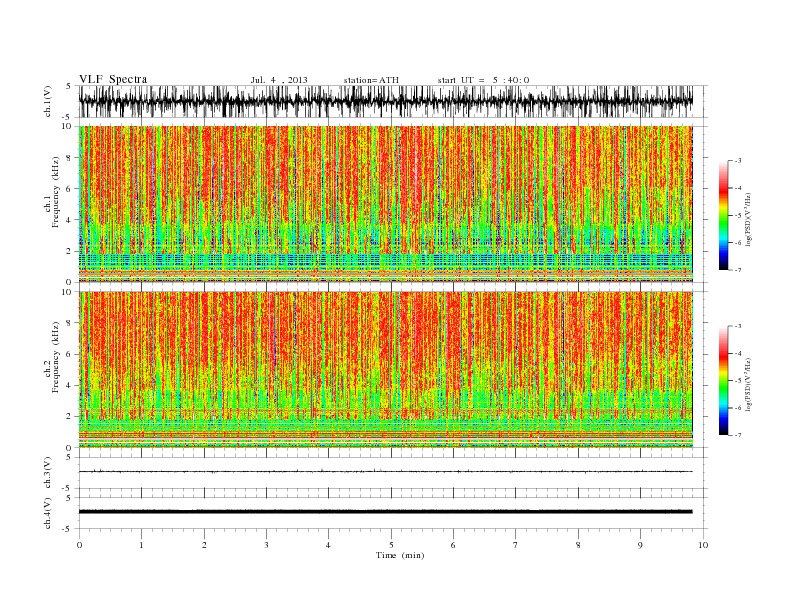Click the 'station=ATH' label
This screenshot has height=612, width=792.
coord(371,80)
